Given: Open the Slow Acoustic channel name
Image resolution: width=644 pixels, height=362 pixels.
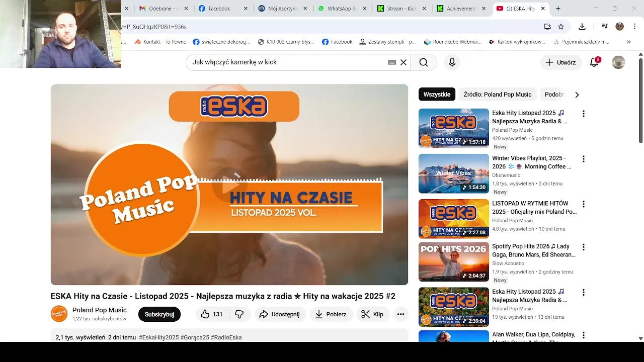Looking at the screenshot, I should pos(508,263).
